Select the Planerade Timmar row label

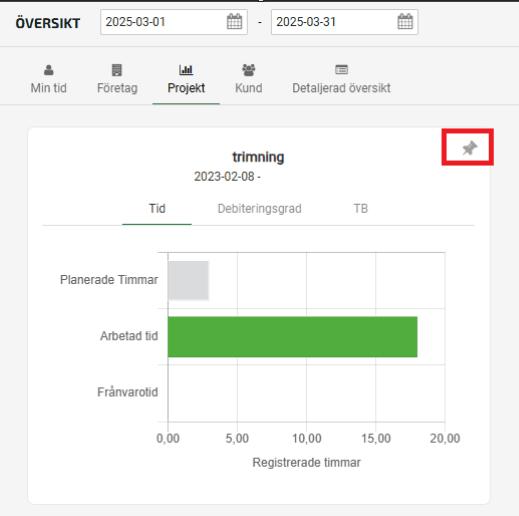pos(109,280)
